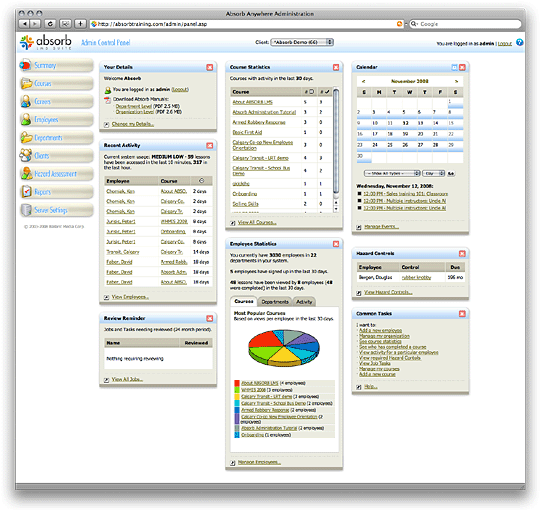Close the Review Reminder panel
Viewport: 540px width, 511px height.
210,318
